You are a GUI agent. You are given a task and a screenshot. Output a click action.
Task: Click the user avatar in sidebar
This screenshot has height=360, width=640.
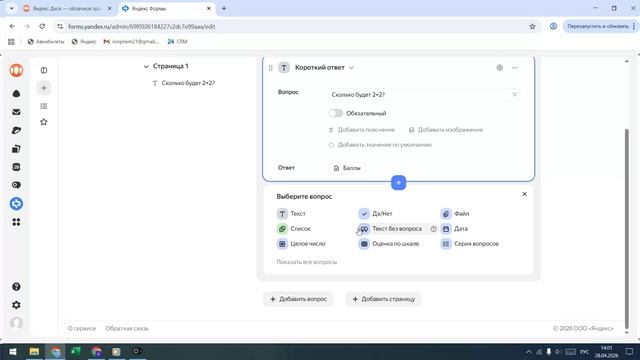[16, 323]
